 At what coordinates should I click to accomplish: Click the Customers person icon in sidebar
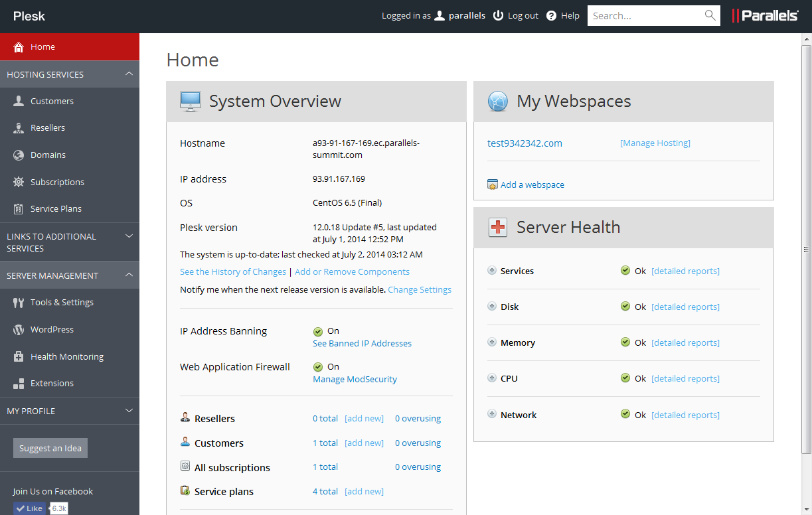[19, 101]
